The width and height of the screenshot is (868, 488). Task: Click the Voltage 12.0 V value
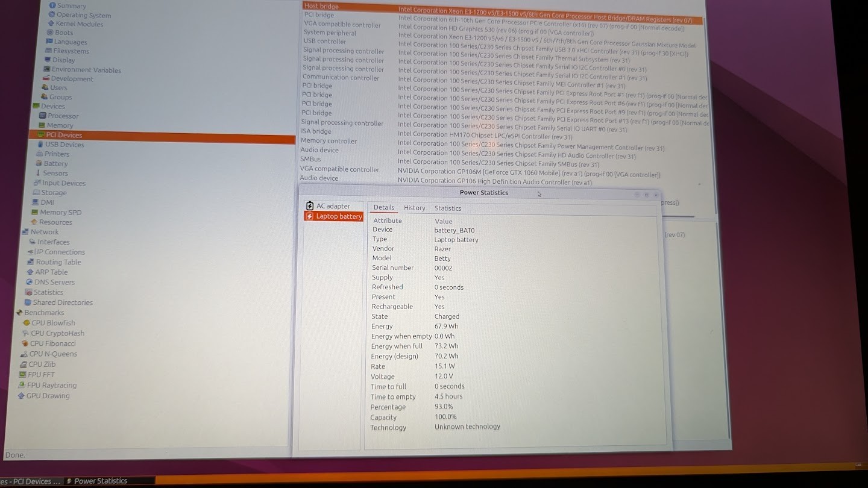click(444, 377)
